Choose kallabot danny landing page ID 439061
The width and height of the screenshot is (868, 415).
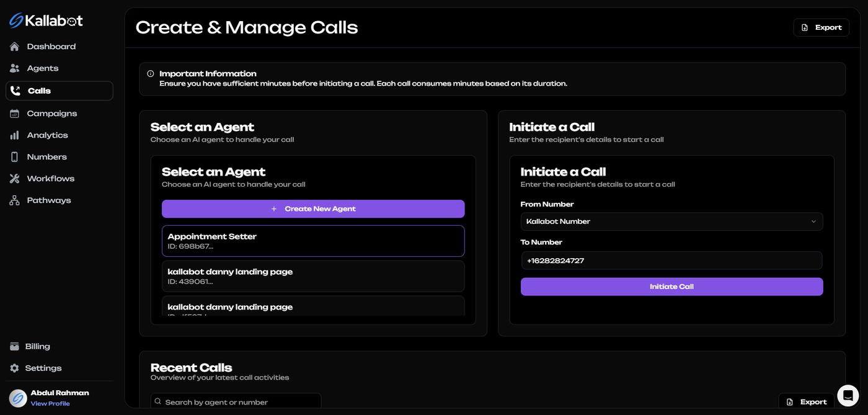click(x=313, y=276)
